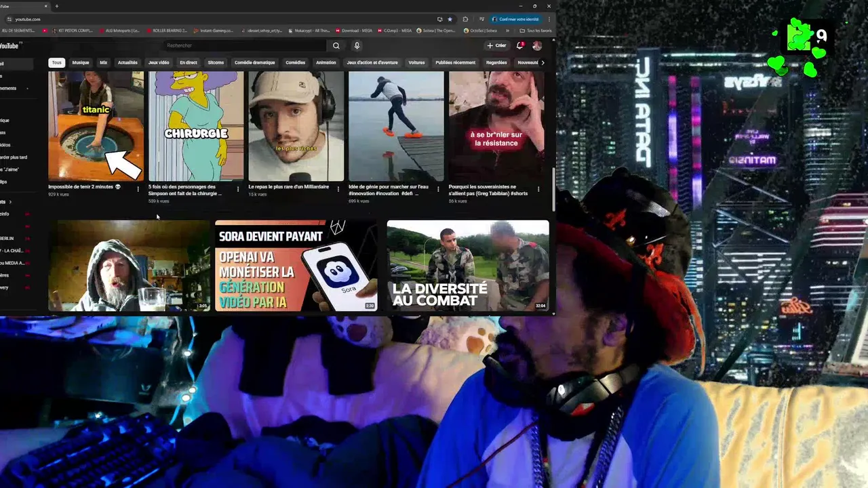Select the 'Animation' filter chip

(326, 62)
